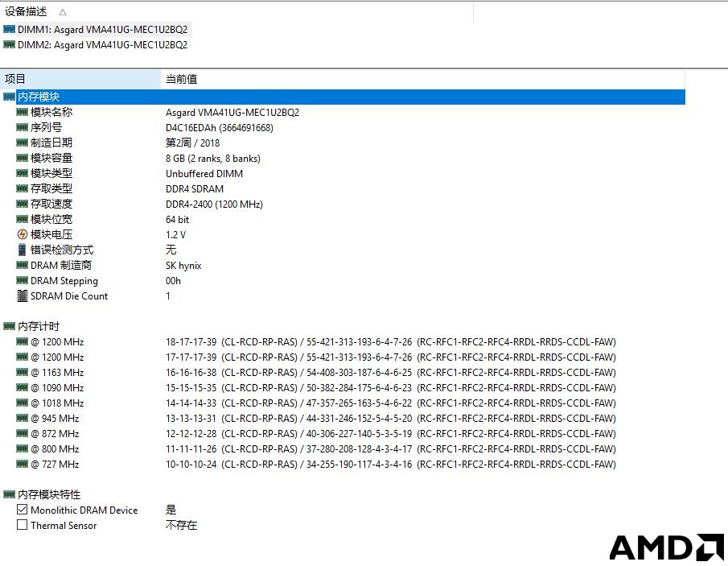Click the value 1.2 V

click(175, 234)
